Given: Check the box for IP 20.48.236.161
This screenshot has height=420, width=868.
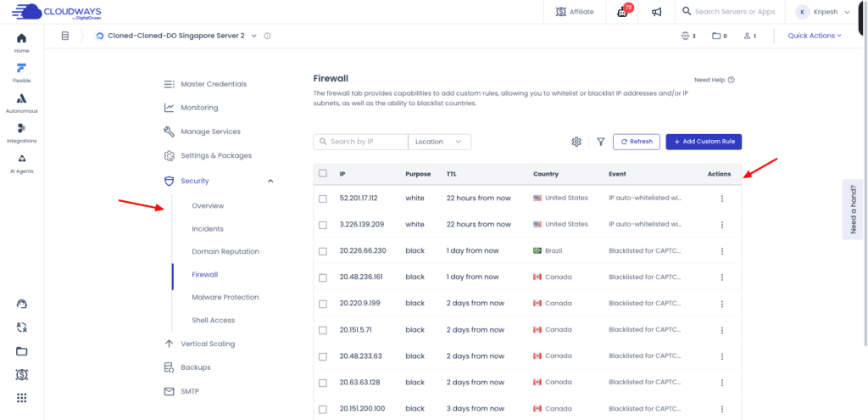Looking at the screenshot, I should pos(323,277).
